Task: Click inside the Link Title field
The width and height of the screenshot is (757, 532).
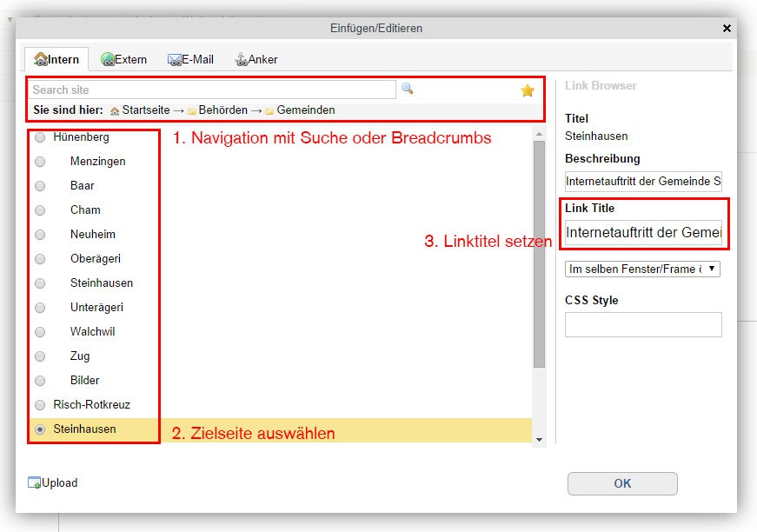Action: pyautogui.click(x=644, y=231)
